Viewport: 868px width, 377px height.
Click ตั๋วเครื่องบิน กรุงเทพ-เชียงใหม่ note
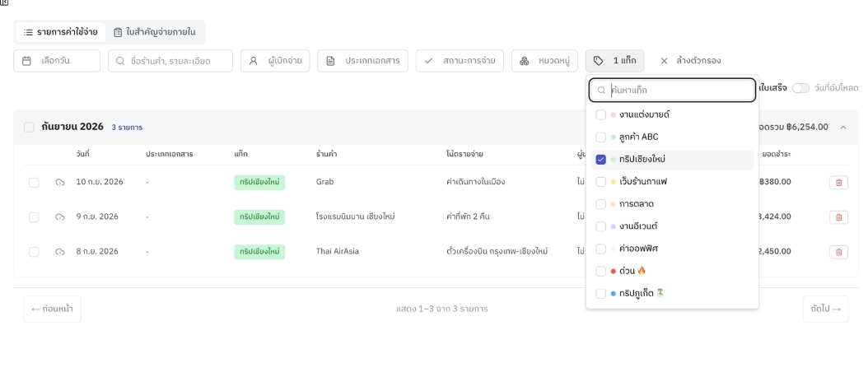[497, 251]
